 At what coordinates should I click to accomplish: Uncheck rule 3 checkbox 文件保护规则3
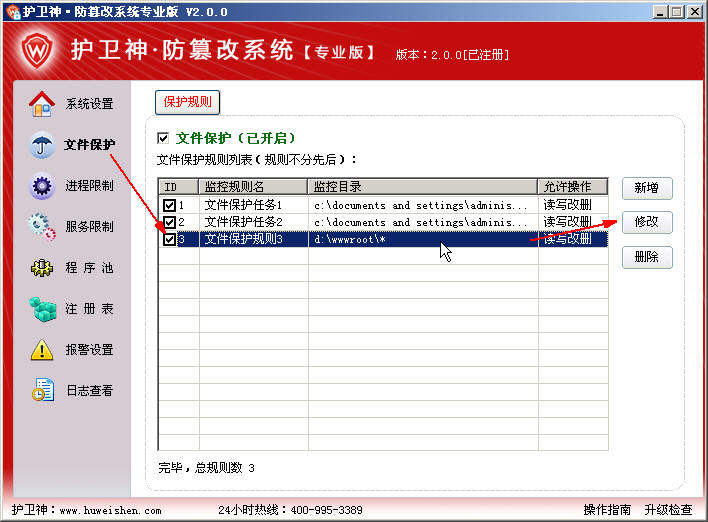tap(169, 239)
